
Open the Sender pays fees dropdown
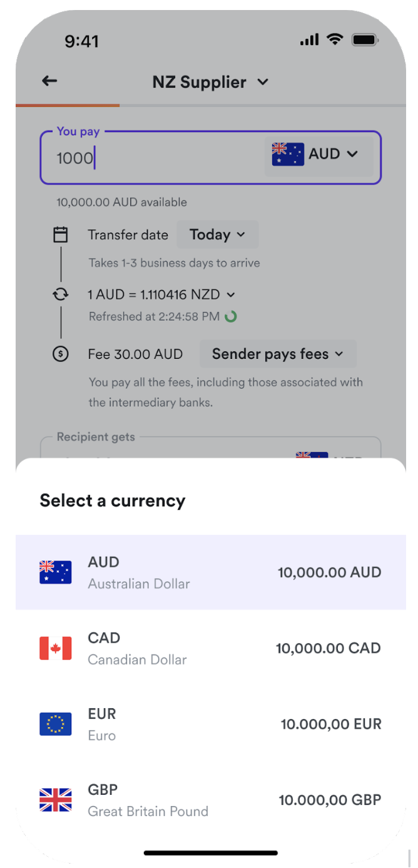click(x=278, y=354)
